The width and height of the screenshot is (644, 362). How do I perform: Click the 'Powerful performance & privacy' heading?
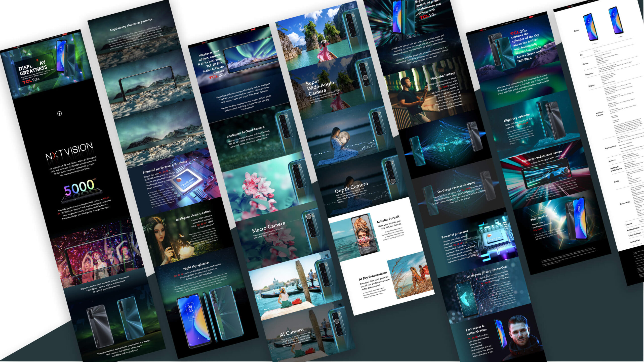coord(165,167)
